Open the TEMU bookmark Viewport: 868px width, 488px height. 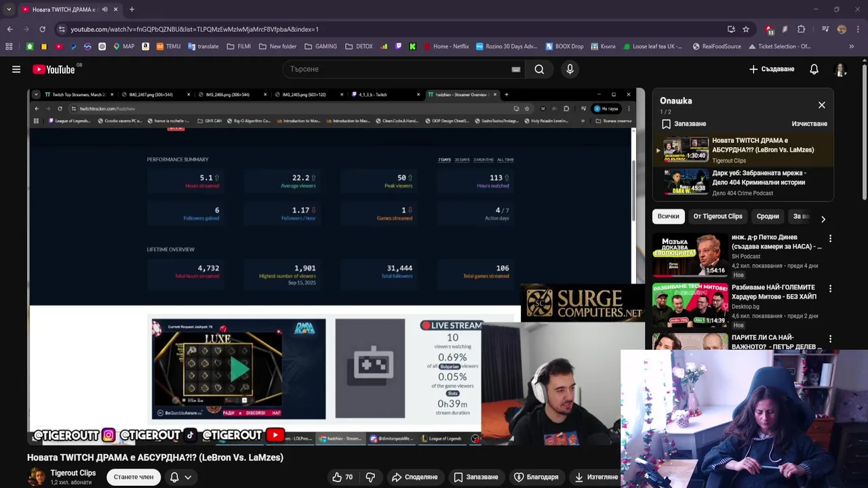pyautogui.click(x=168, y=47)
